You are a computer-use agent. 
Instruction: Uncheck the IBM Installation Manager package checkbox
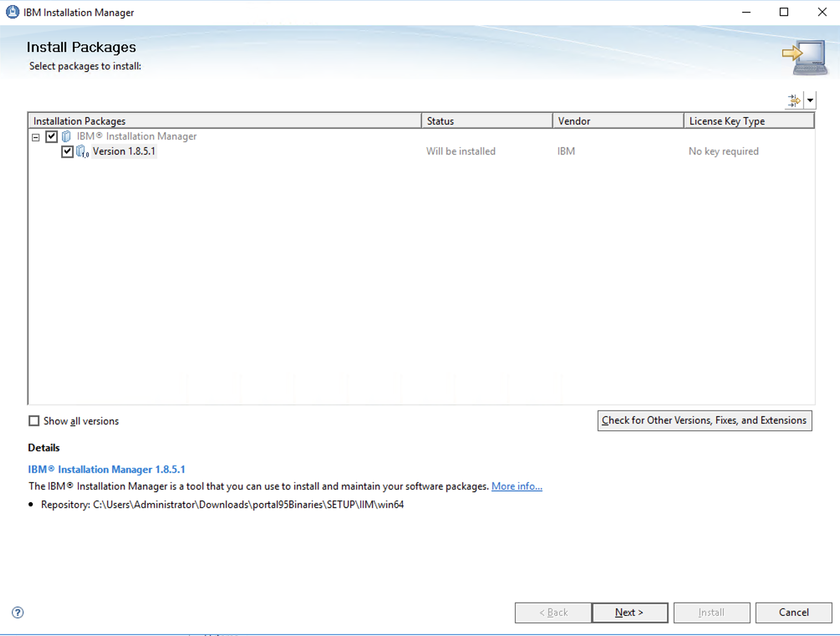[x=51, y=136]
